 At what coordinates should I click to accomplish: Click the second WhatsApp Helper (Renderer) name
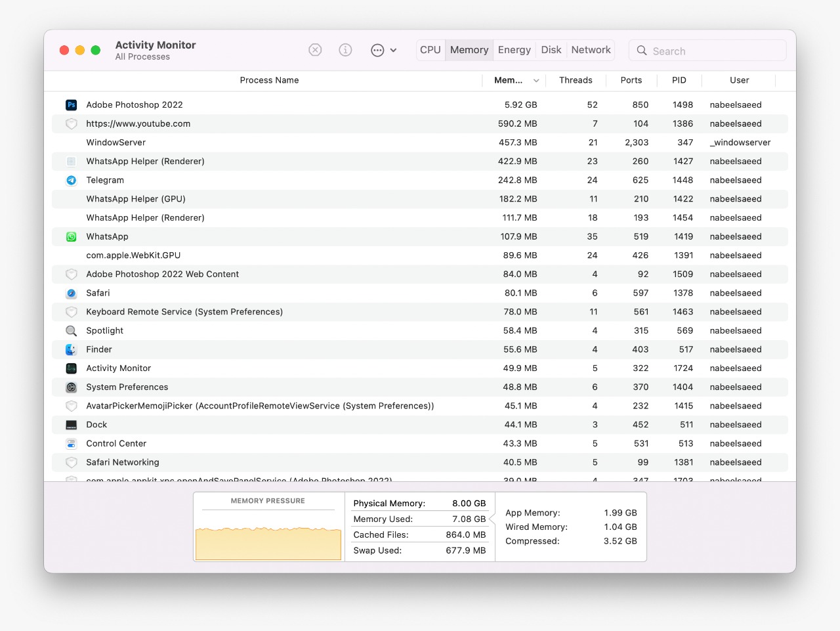point(145,218)
